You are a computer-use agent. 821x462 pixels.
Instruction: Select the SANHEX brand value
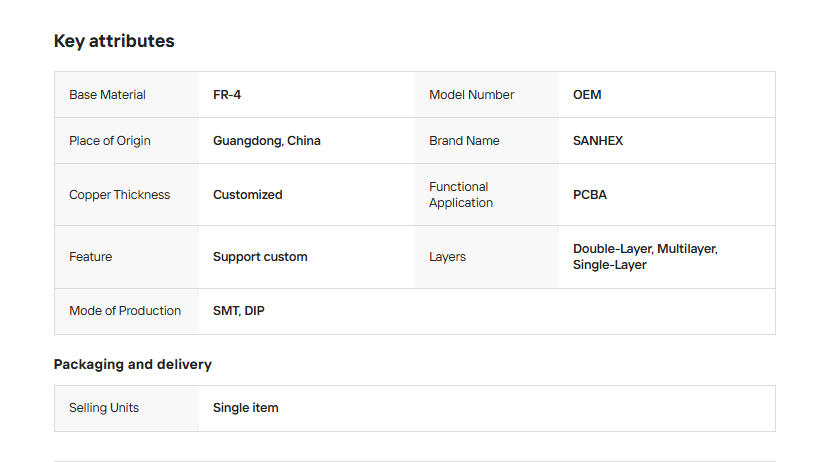point(598,141)
